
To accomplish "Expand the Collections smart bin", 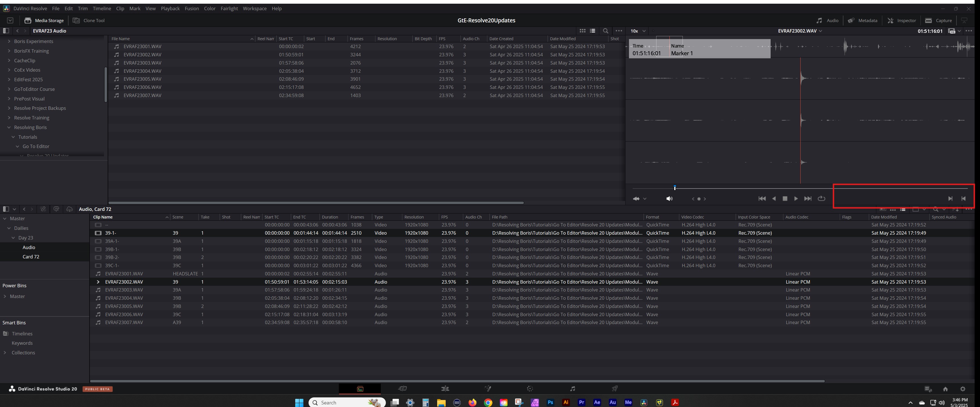I will (x=5, y=353).
